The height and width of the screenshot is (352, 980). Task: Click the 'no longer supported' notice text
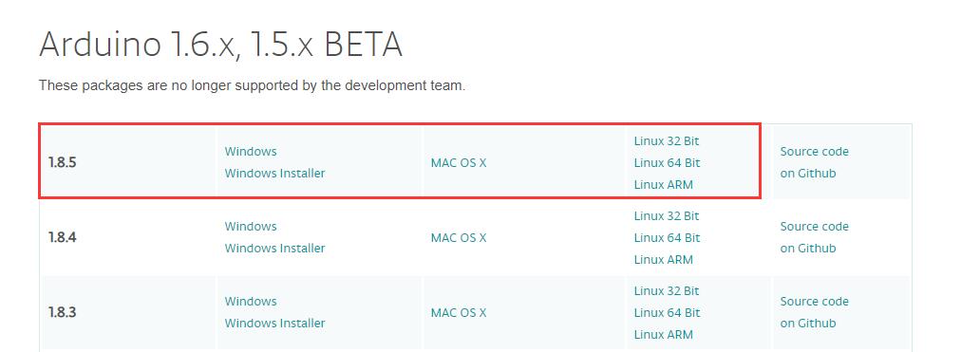point(252,86)
